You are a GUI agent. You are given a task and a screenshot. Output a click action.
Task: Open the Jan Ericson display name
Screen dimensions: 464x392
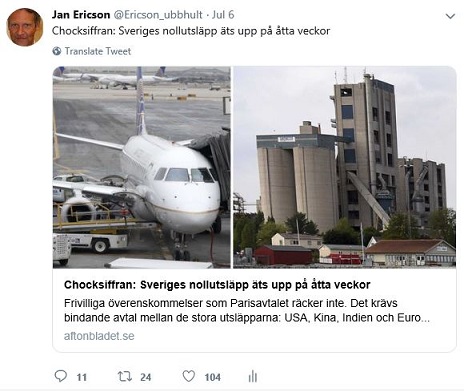(81, 15)
